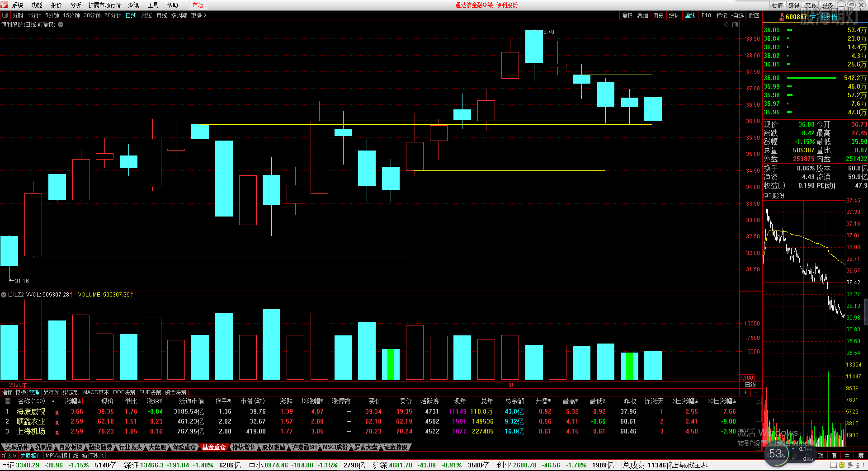Select the 多周期 multi-period view
868x471 pixels.
click(179, 15)
